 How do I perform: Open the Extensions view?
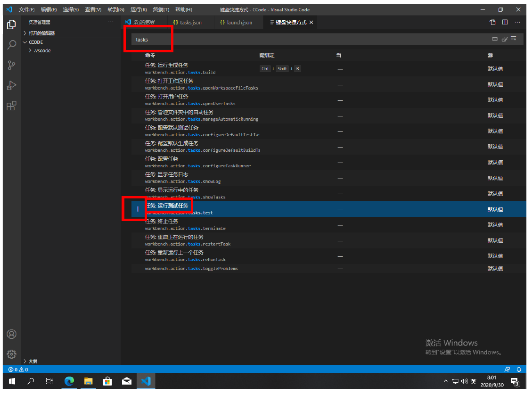coord(12,106)
